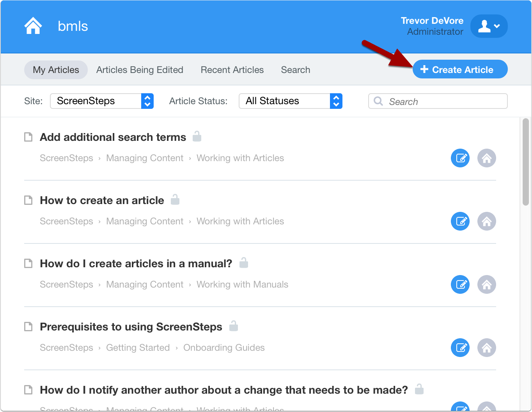Open How do I notify another author article
The image size is (532, 412).
click(x=224, y=390)
